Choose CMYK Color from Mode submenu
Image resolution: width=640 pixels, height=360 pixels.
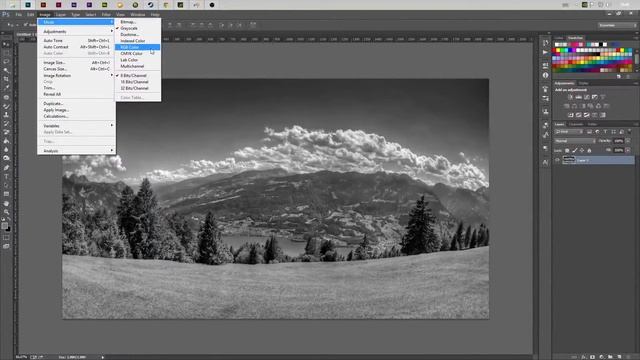pyautogui.click(x=138, y=53)
